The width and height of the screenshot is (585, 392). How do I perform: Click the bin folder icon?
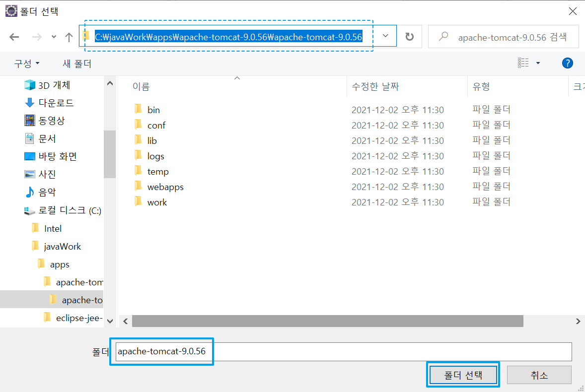coord(138,109)
